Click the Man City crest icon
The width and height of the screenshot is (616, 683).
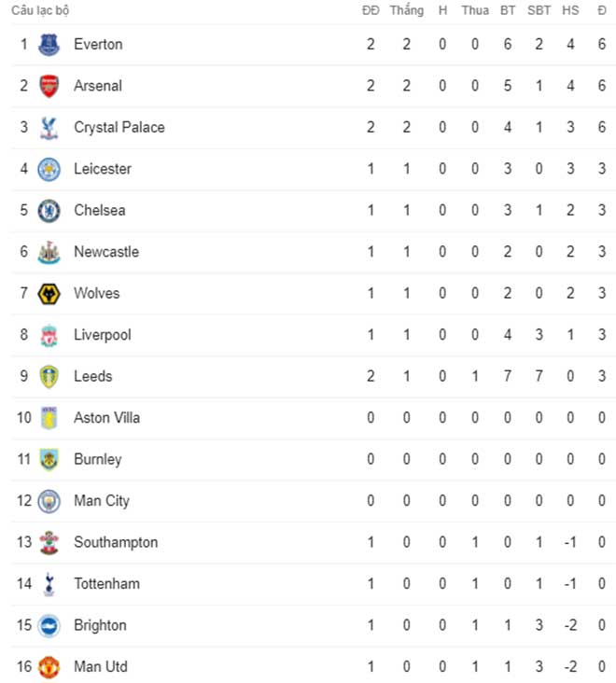point(49,501)
